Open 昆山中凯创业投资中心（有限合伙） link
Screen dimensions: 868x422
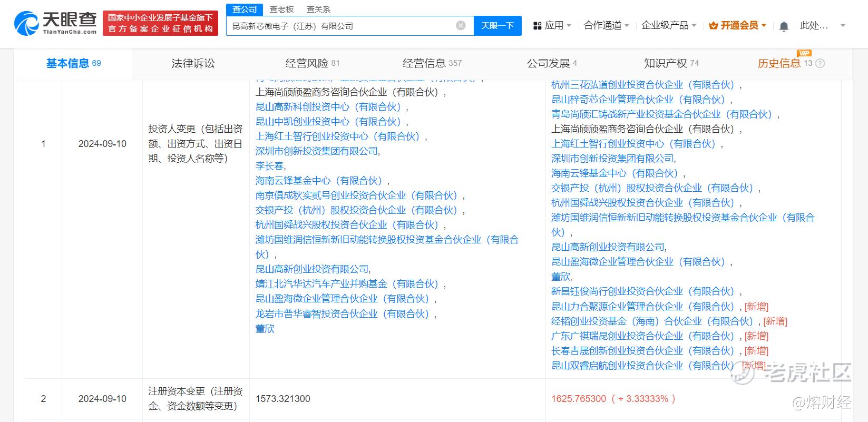(x=328, y=122)
